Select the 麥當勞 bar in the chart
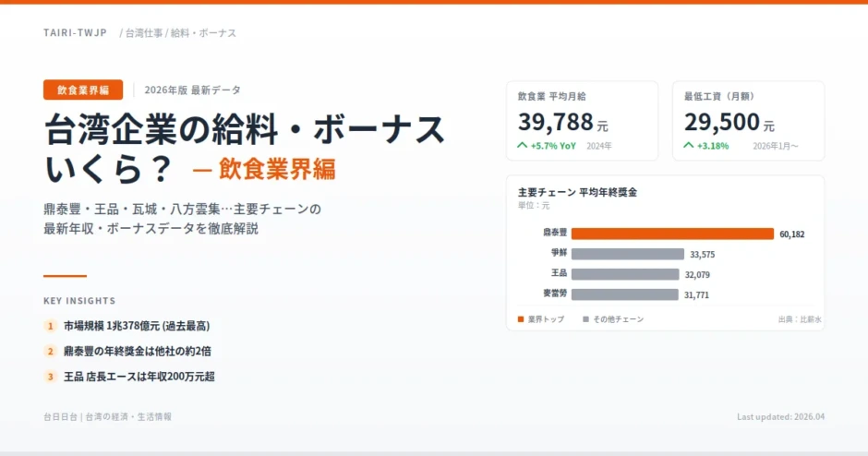The width and height of the screenshot is (868, 456). (x=624, y=294)
